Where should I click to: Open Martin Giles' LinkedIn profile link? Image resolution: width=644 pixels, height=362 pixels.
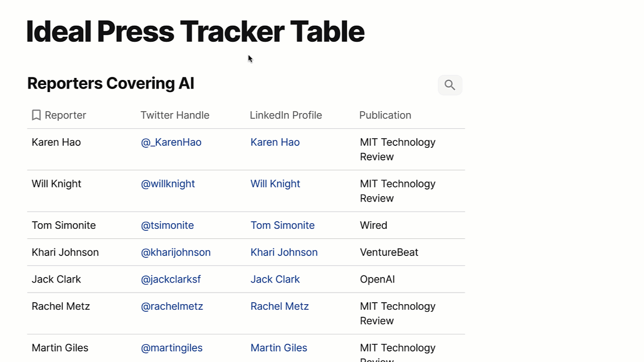coord(279,348)
